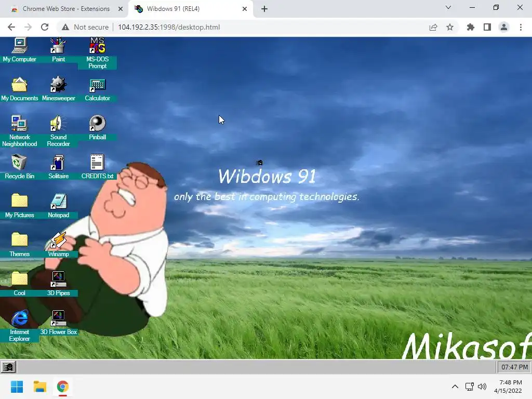Open the My Documents folder icon
Screen dimensions: 532x399
coord(19,89)
